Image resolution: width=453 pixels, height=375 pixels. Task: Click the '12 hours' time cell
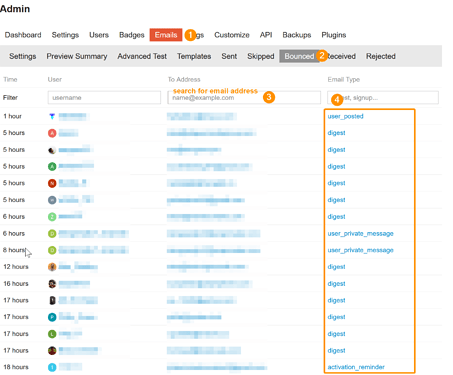(16, 267)
